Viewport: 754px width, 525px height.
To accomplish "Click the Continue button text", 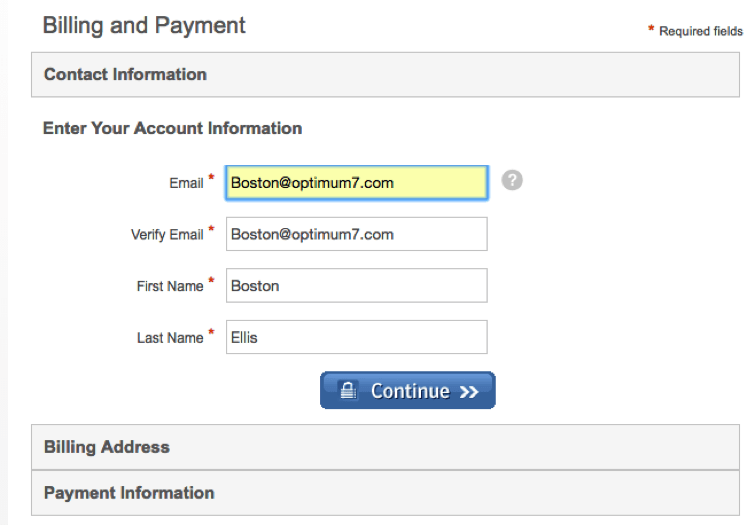I will click(410, 391).
